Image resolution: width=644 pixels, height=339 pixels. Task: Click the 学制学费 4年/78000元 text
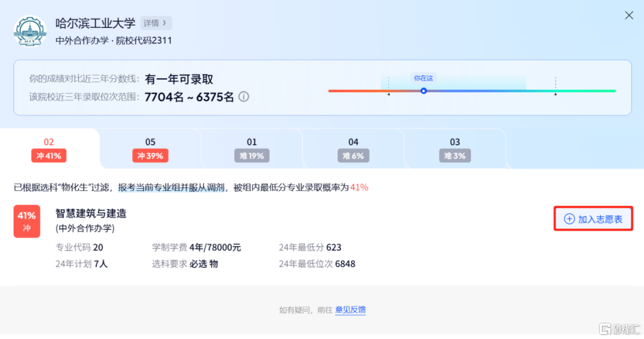tap(196, 247)
